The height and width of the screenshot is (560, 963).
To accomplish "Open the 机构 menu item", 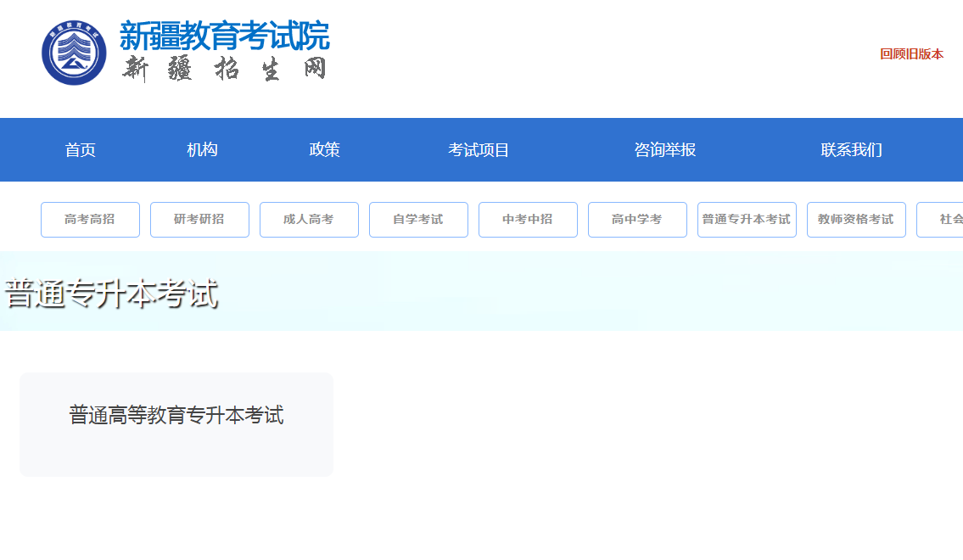I will point(202,150).
